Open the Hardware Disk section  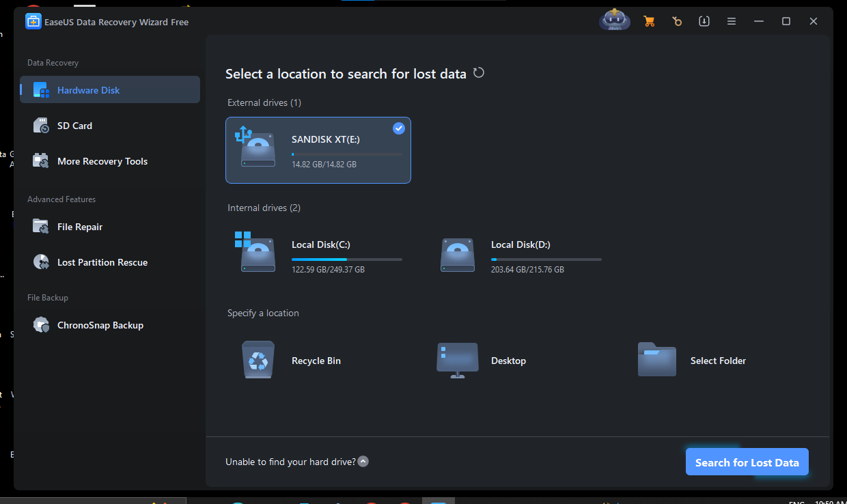pos(110,89)
